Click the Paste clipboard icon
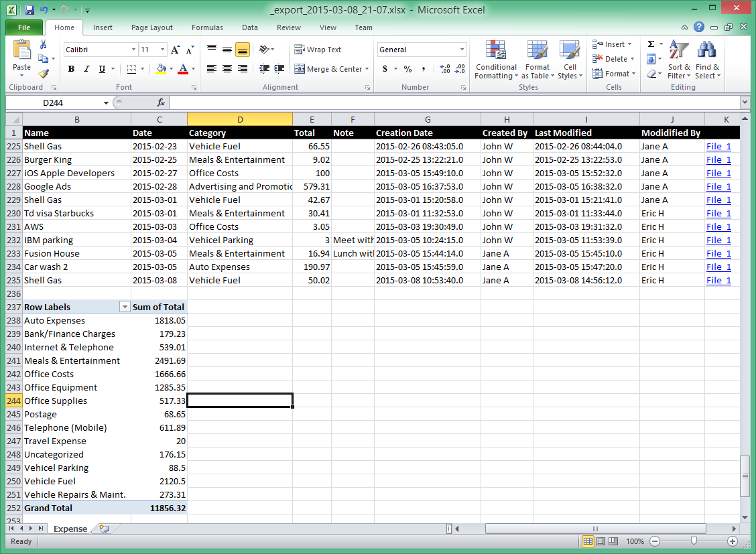 point(21,51)
